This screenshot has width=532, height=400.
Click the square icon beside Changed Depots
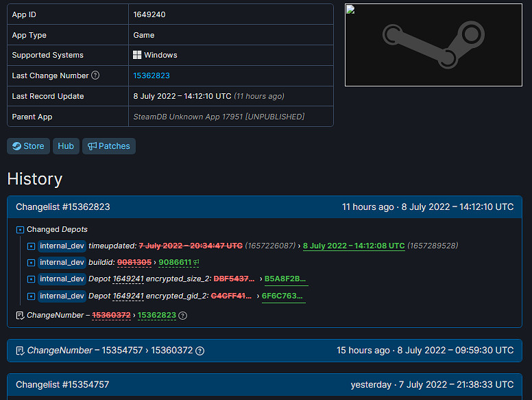(20, 230)
